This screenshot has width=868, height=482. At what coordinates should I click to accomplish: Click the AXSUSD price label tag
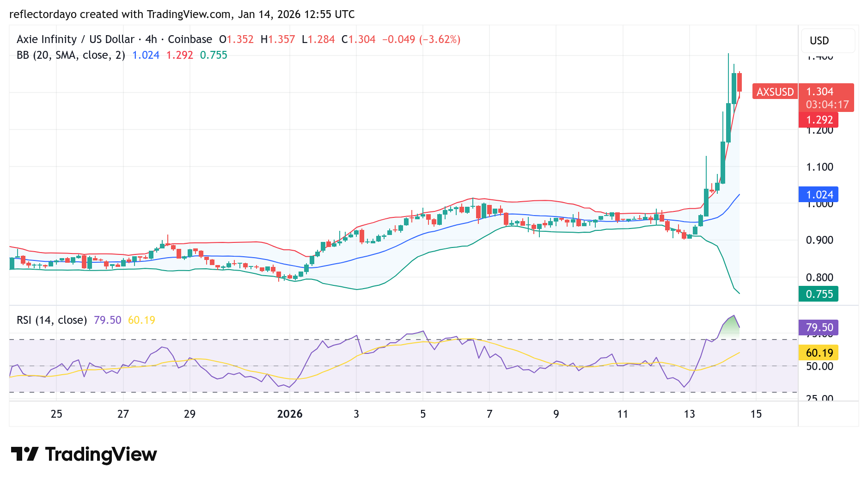[x=775, y=92]
